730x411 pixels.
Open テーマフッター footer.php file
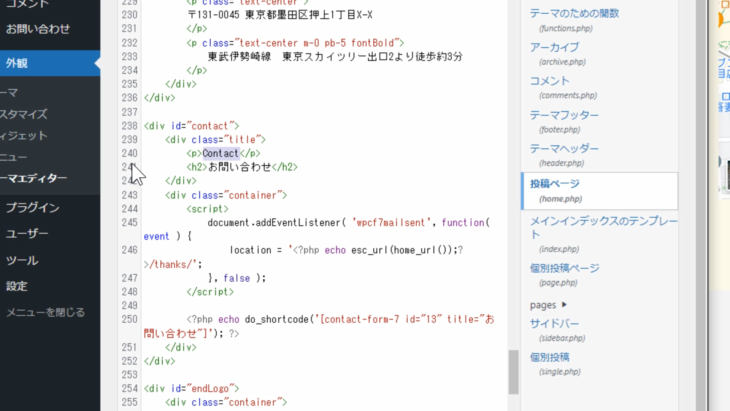coord(564,115)
